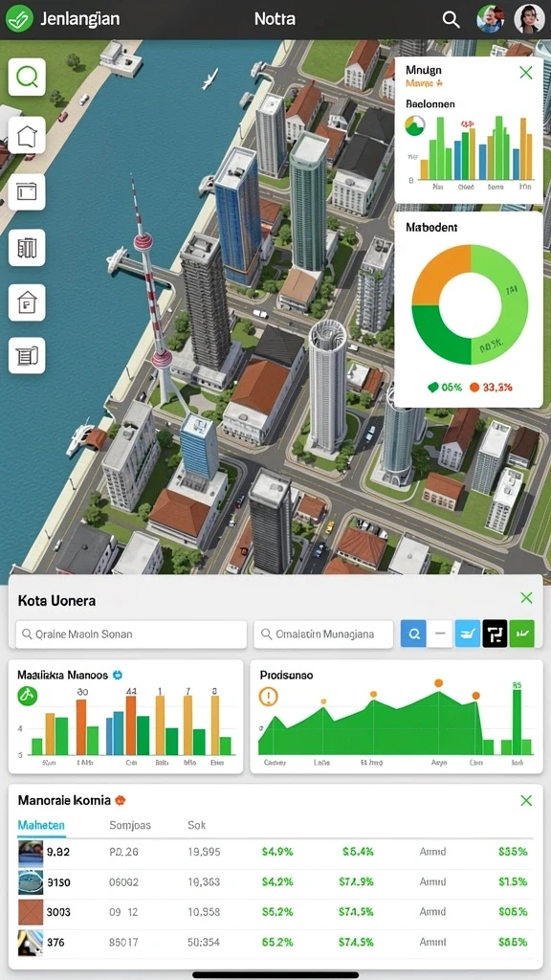Select the list document sidebar tool

pyautogui.click(x=27, y=356)
